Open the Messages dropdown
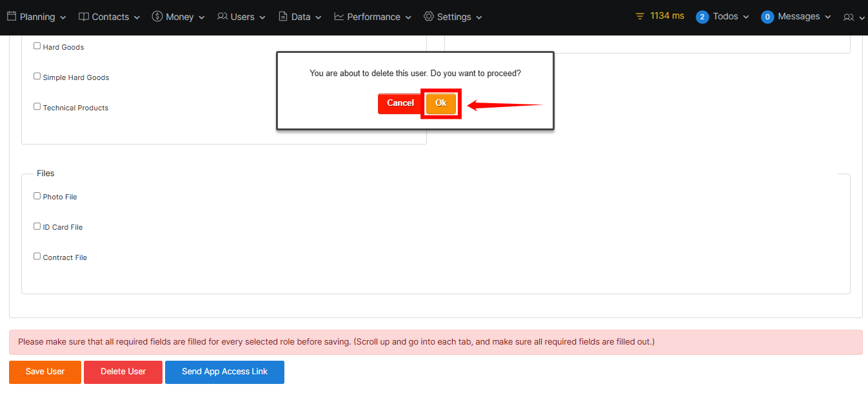This screenshot has height=402, width=868. tap(796, 17)
